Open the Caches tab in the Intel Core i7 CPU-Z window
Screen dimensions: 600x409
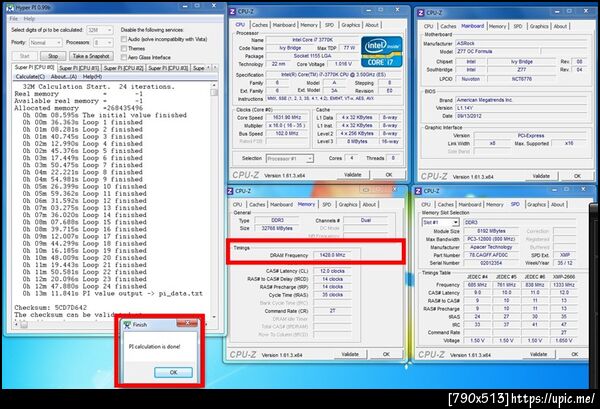pyautogui.click(x=260, y=25)
